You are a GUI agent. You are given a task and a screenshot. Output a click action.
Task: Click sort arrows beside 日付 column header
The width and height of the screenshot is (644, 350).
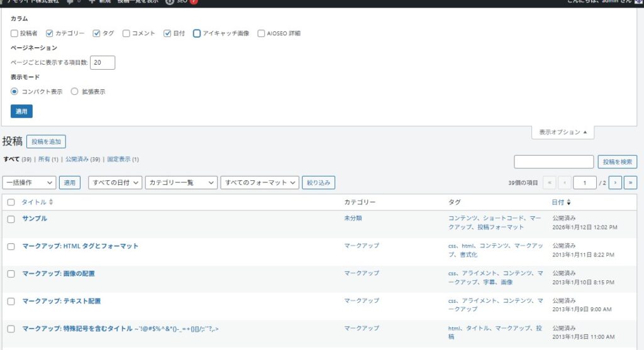(569, 202)
